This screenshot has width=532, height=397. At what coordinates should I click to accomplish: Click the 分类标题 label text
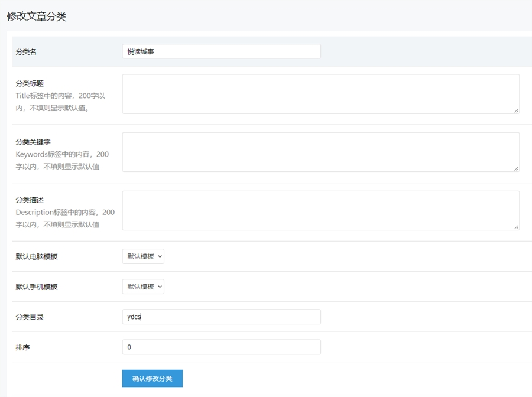point(30,83)
